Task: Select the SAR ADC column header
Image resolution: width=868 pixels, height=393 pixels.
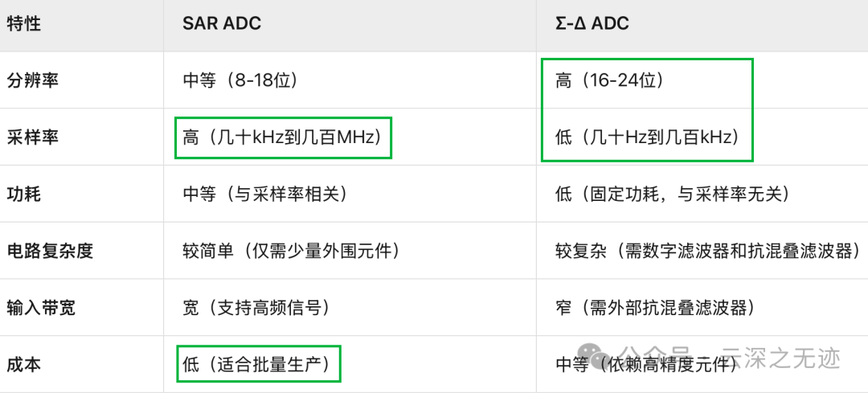Action: [222, 24]
